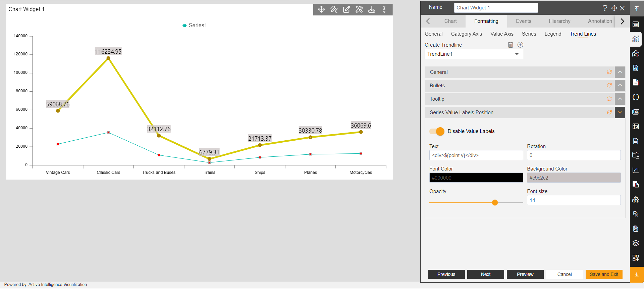The width and height of the screenshot is (644, 289).
Task: Click the Save and Exit button
Action: (604, 274)
